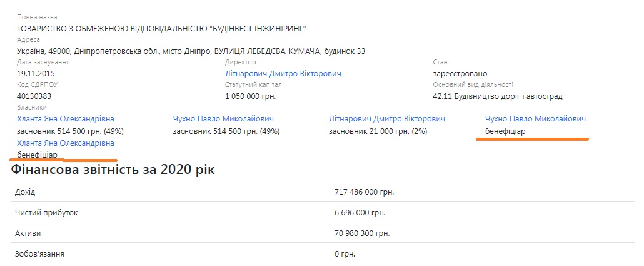Click the Дохід row label
This screenshot has width=644, height=266.
(25, 192)
